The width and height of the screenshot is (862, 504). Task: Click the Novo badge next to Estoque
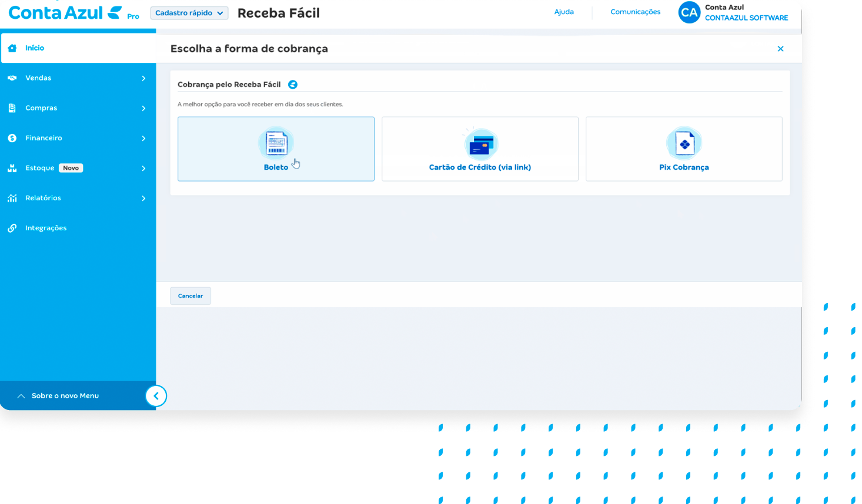click(71, 168)
